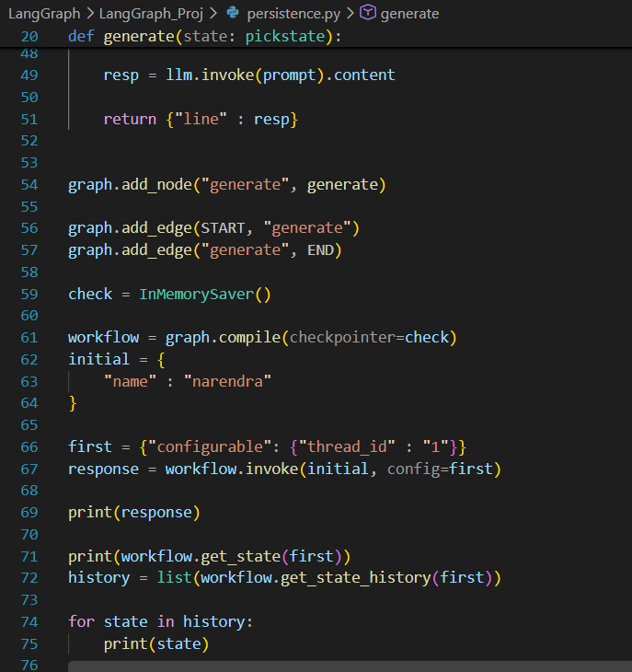Open the LangGraph breadcrumb folder
This screenshot has height=672, width=632.
point(44,14)
